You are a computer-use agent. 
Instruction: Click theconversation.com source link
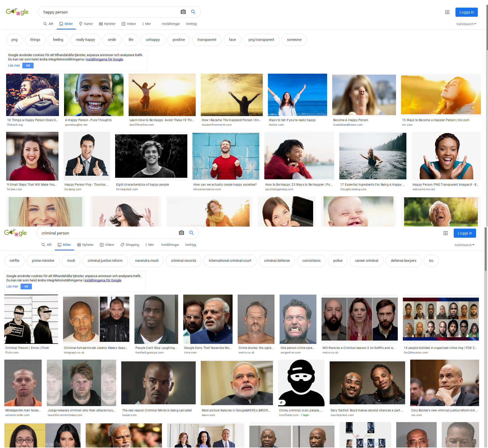click(207, 189)
